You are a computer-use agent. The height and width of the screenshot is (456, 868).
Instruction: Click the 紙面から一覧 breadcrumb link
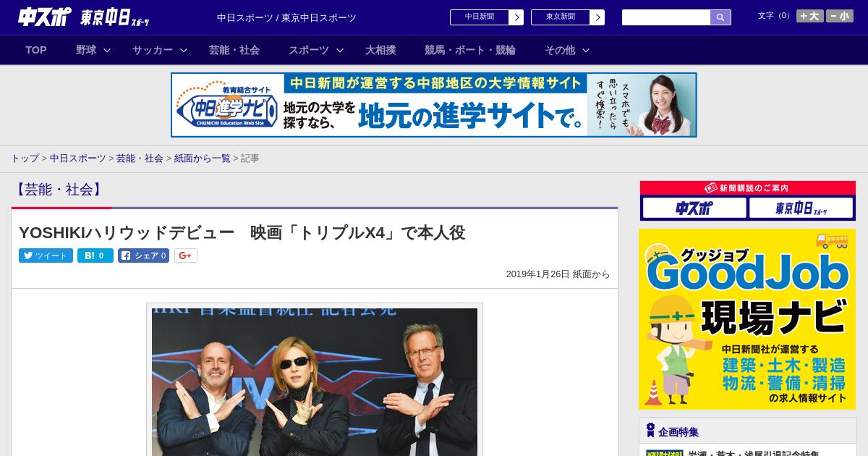pyautogui.click(x=202, y=158)
